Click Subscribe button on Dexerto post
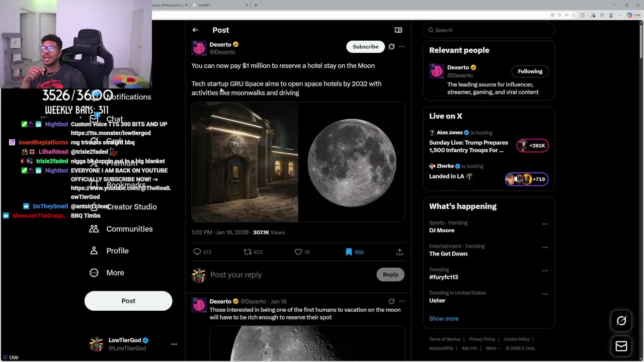The image size is (644, 362). coord(365,47)
